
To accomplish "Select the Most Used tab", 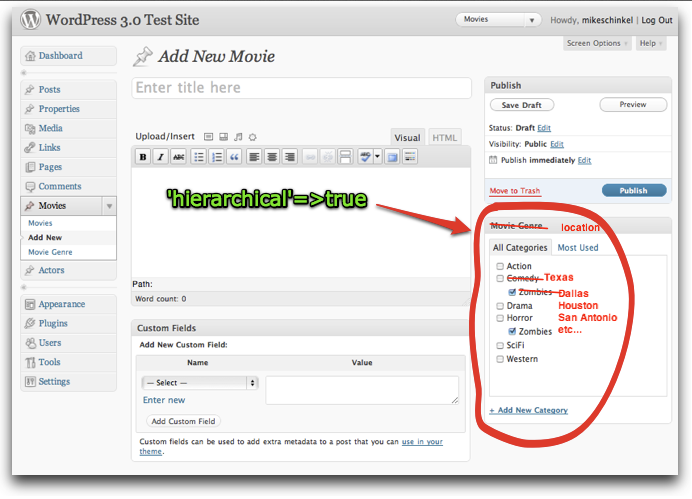I will click(x=578, y=248).
